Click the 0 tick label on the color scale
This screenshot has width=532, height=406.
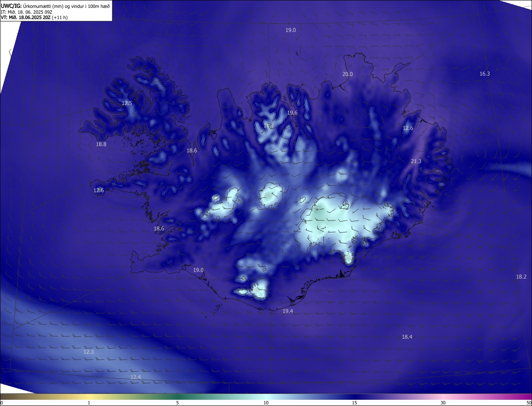[x=2, y=403]
